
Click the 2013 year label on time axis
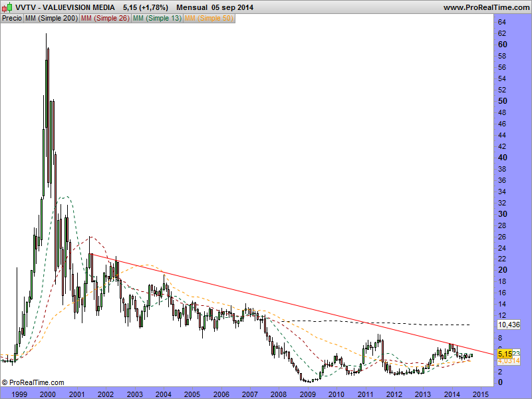[x=423, y=394]
